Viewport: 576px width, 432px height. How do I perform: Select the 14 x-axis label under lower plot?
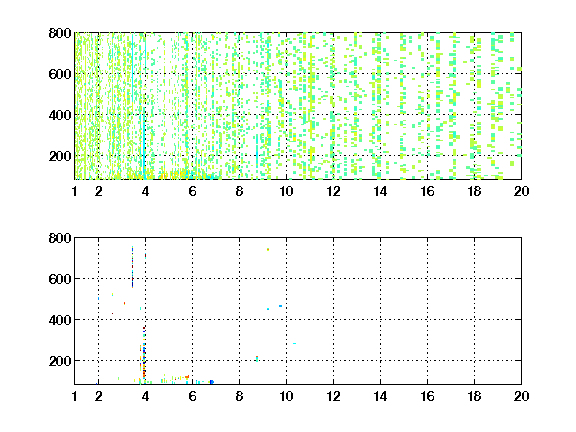pos(380,396)
